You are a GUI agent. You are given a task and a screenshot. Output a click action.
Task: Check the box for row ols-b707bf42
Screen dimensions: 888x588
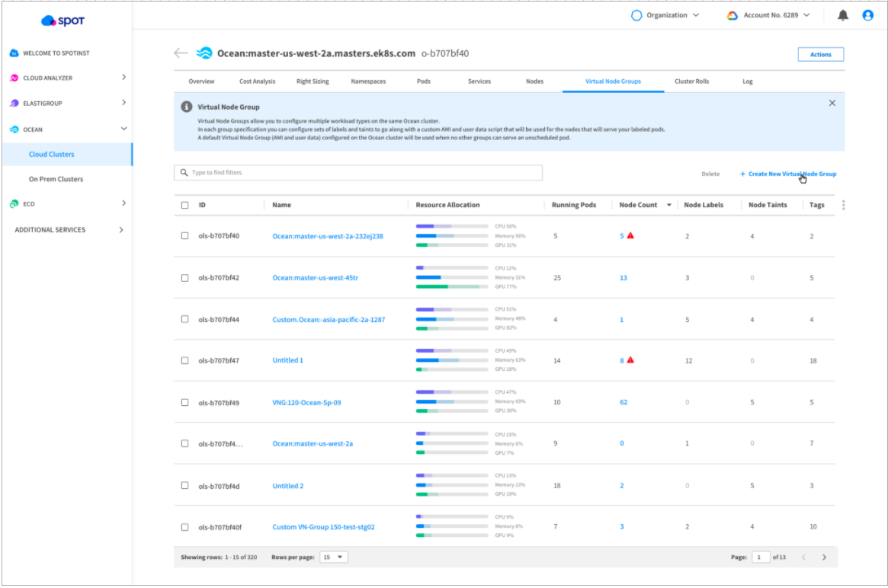click(x=184, y=278)
